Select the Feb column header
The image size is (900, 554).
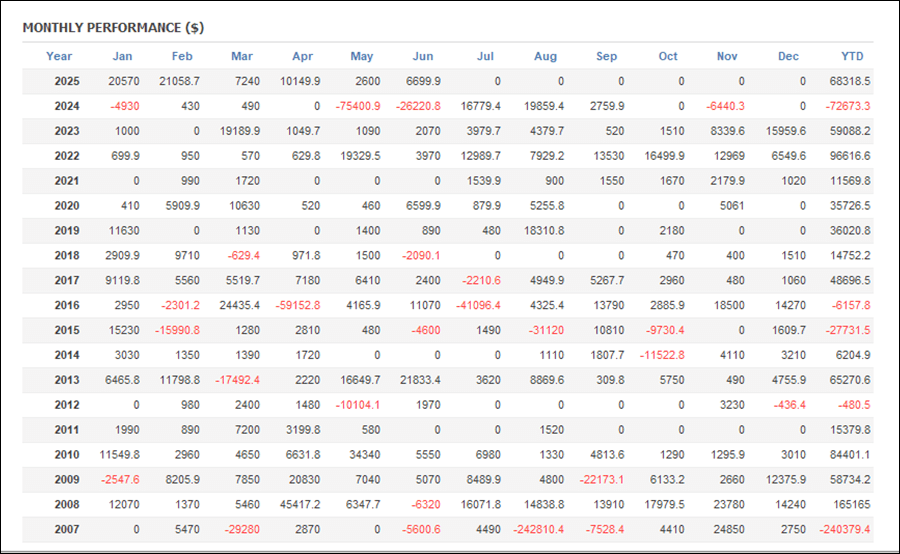[x=182, y=56]
